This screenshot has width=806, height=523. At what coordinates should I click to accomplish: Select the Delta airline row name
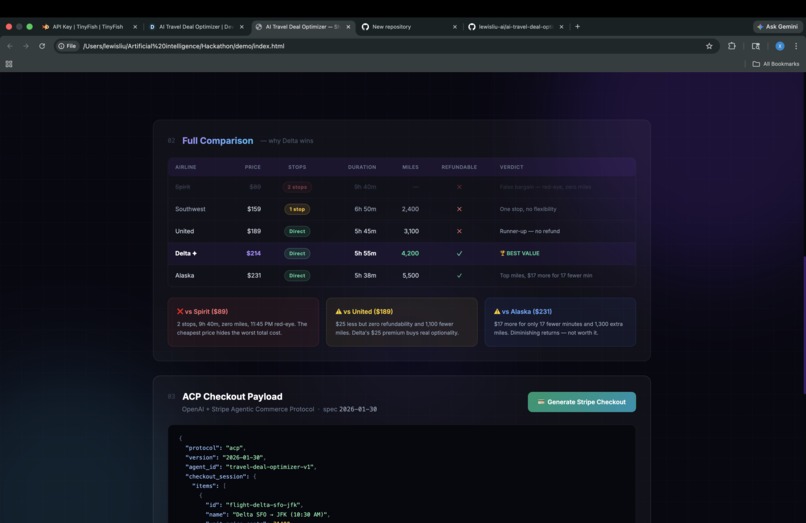[186, 254]
